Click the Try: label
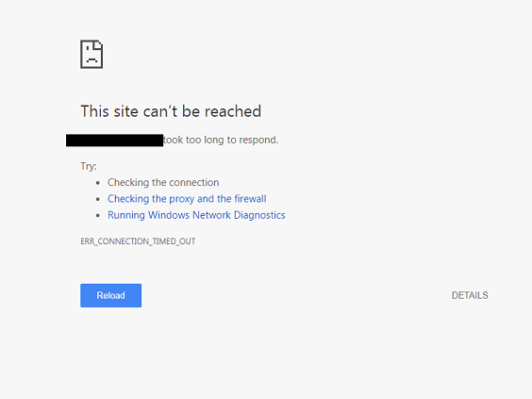This screenshot has width=532, height=399. click(89, 167)
